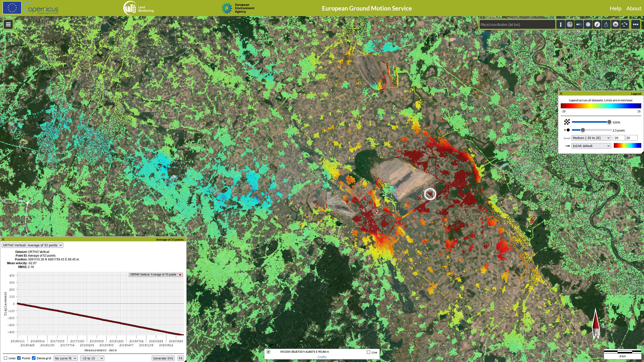Adjust the 100% opacity slider in Legend

coord(609,122)
